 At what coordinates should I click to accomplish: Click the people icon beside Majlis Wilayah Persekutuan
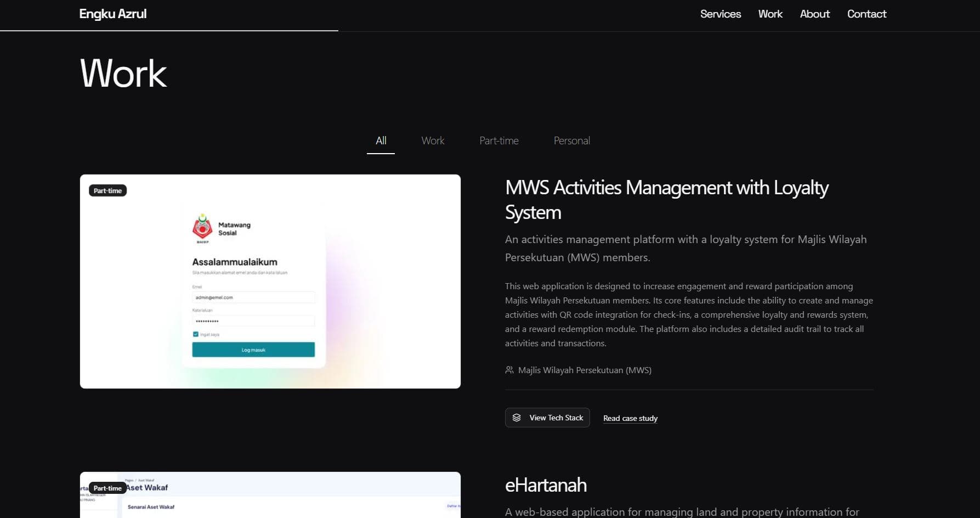point(509,370)
